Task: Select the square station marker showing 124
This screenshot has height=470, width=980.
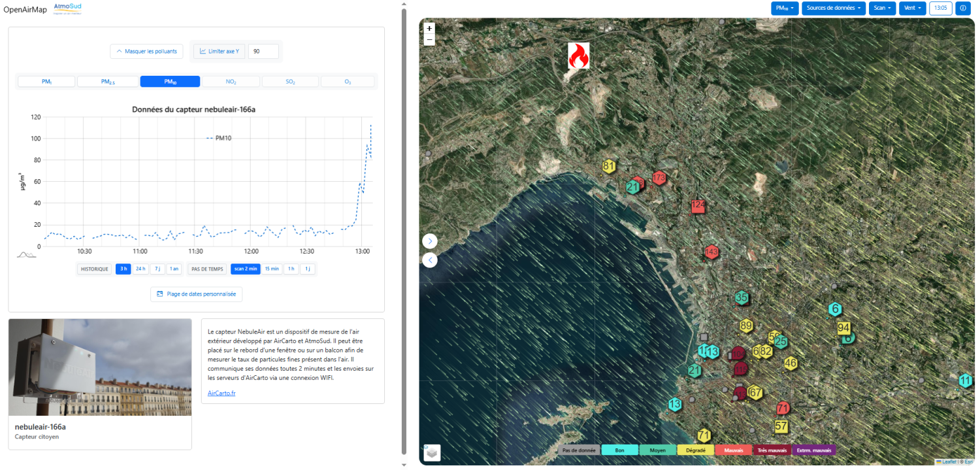Action: point(698,205)
